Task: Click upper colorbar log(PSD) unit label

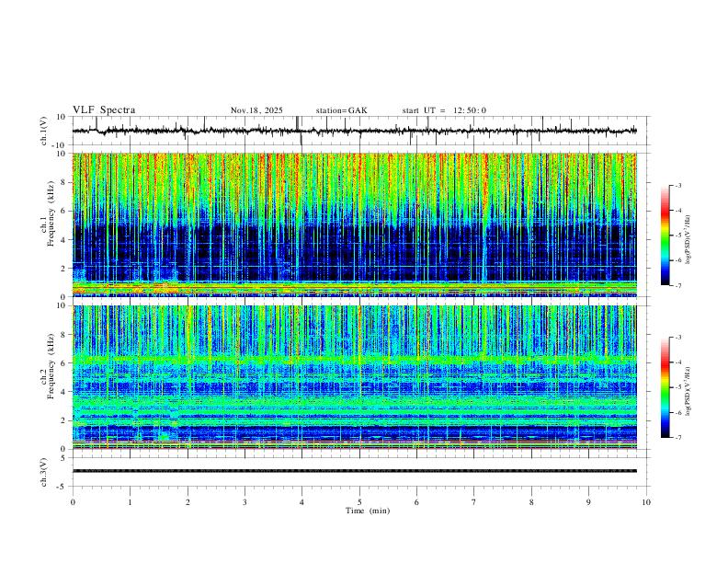Action: point(688,240)
